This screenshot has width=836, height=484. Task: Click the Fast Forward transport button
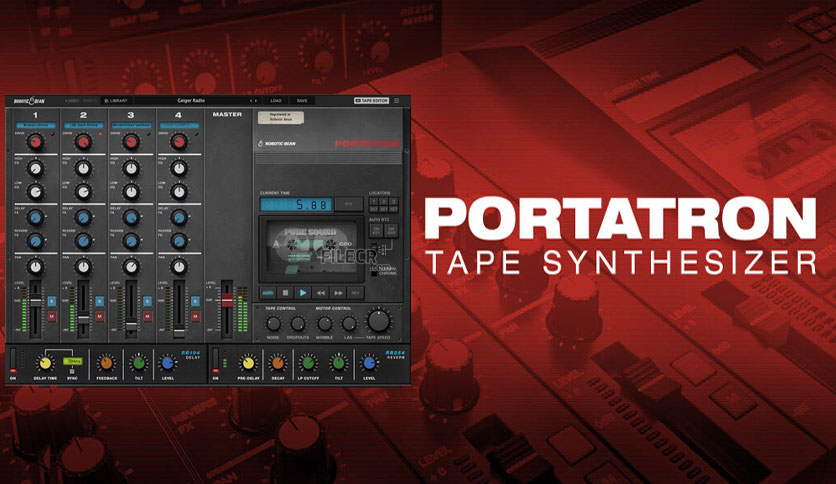pos(338,293)
